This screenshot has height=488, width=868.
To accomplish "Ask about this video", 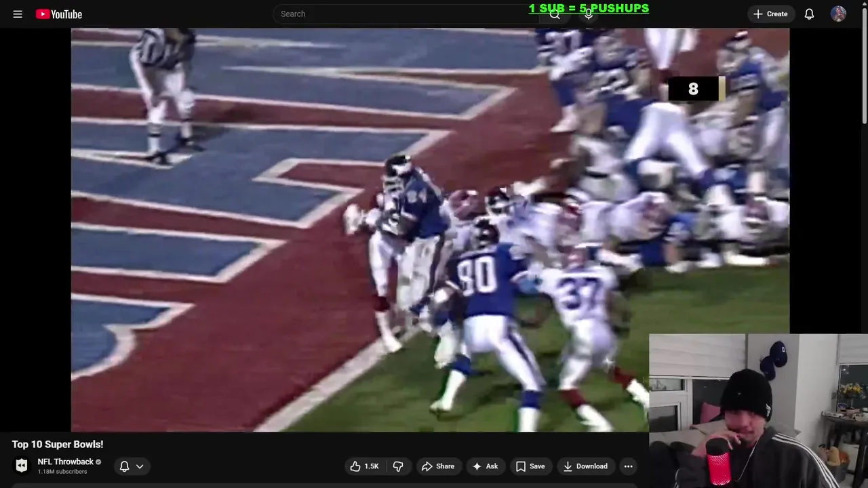I will click(486, 466).
